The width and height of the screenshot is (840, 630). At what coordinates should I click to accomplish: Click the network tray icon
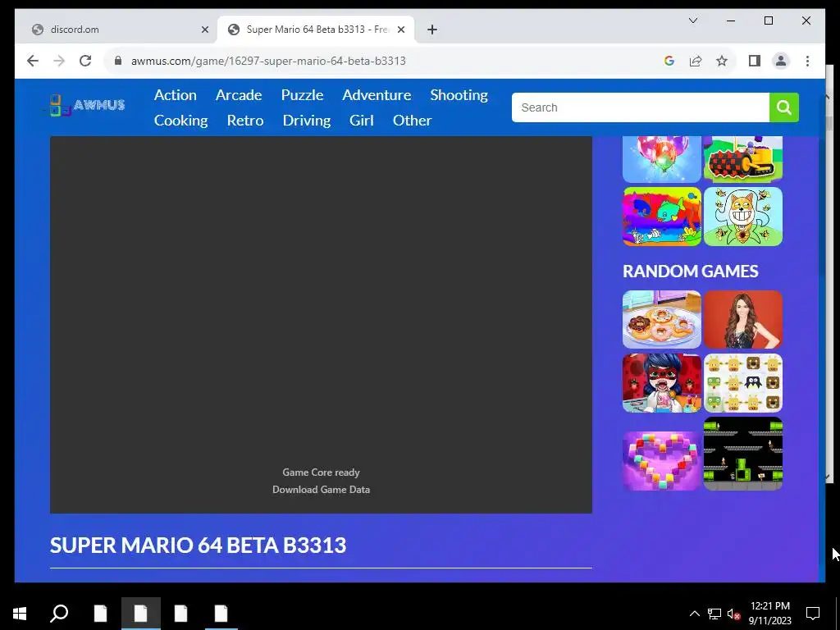click(x=714, y=614)
